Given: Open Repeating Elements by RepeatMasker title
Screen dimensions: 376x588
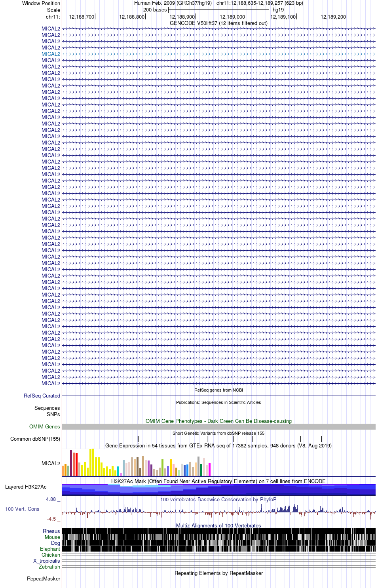Looking at the screenshot, I should pyautogui.click(x=218, y=573).
